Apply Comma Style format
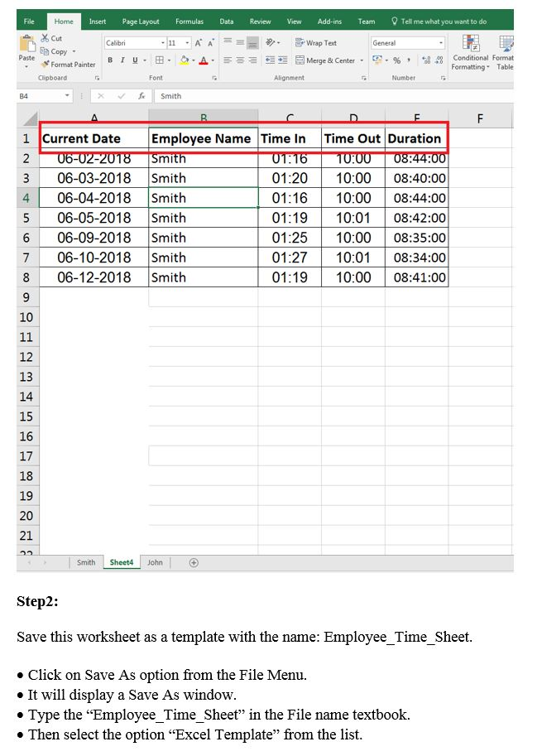Viewport: 542px width, 756px height. (x=409, y=60)
